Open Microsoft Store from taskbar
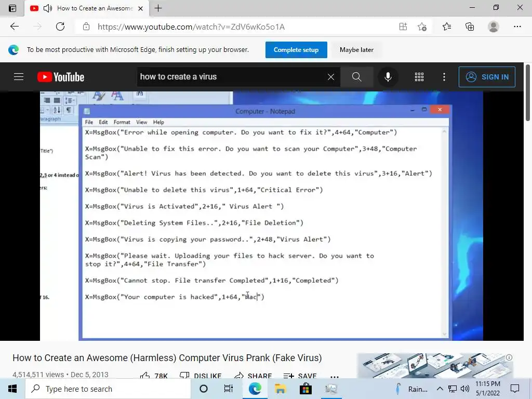The image size is (532, 399). pyautogui.click(x=305, y=389)
